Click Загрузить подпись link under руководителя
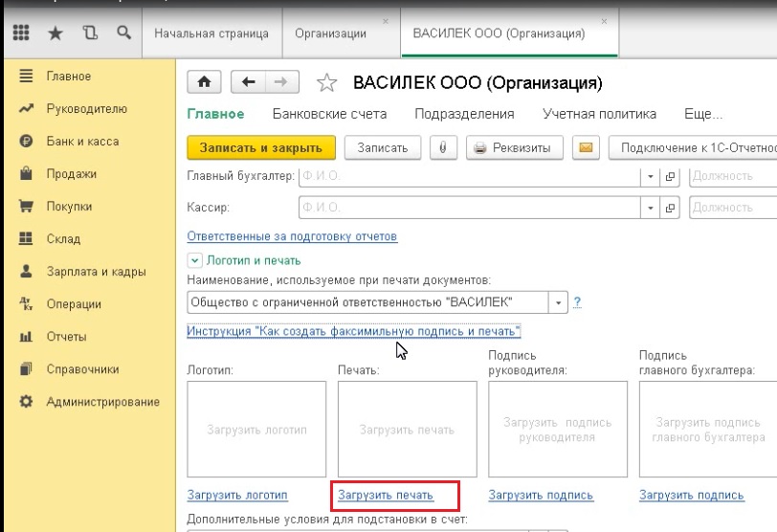 tap(541, 495)
